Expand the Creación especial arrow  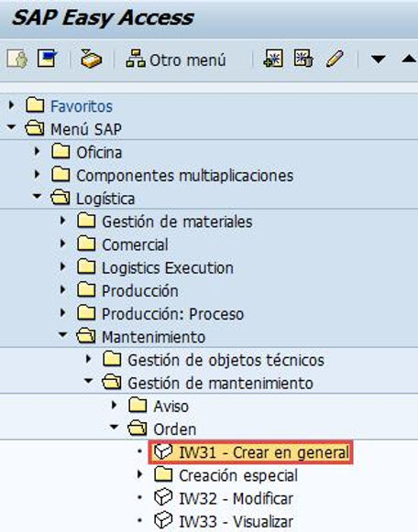[x=140, y=474]
